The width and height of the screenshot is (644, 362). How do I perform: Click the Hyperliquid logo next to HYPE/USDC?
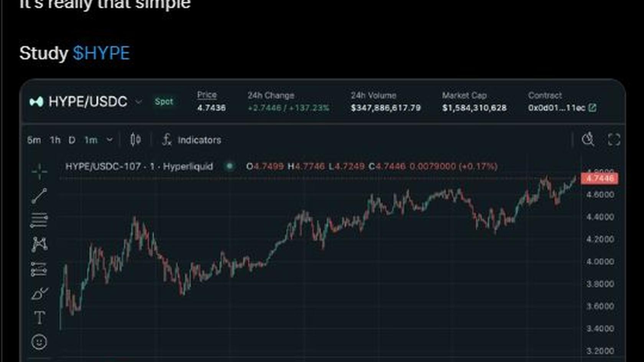pyautogui.click(x=36, y=102)
